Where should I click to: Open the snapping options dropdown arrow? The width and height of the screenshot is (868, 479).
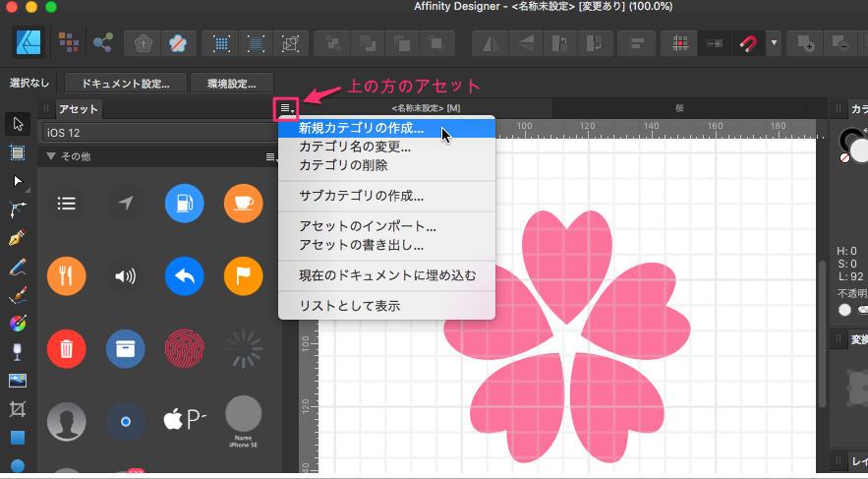(x=774, y=43)
